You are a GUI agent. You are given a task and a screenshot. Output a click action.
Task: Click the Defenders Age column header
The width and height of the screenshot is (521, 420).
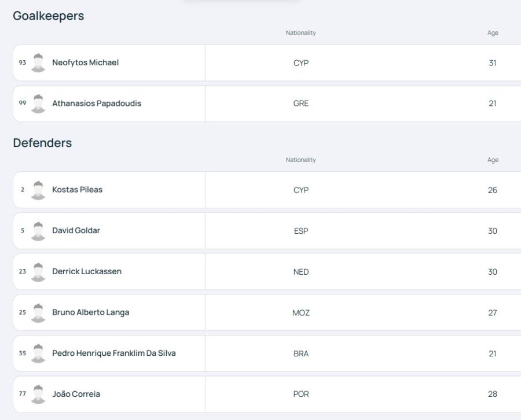coord(493,160)
